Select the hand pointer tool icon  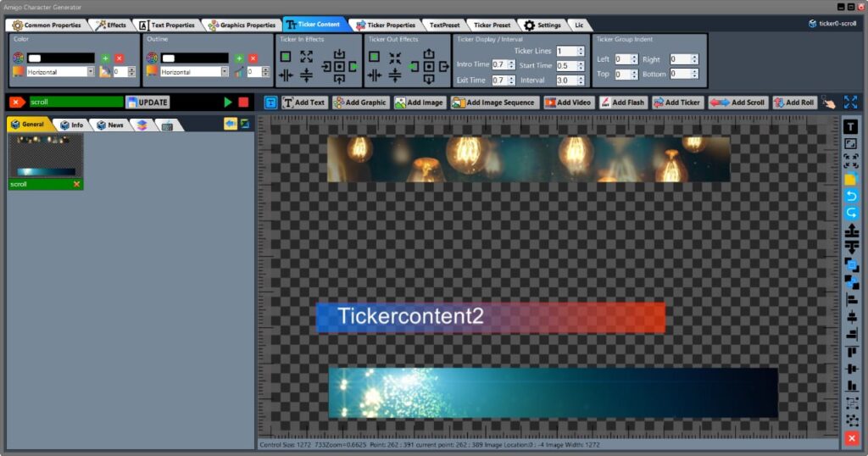click(829, 103)
